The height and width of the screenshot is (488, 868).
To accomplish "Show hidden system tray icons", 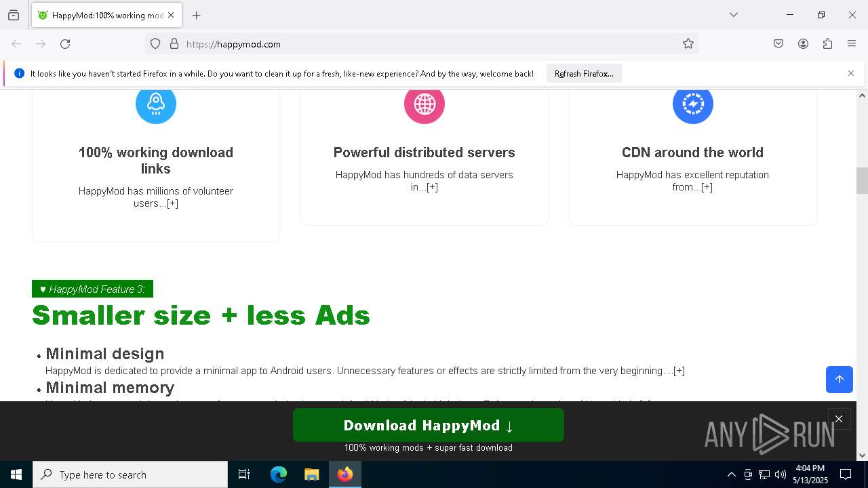I will click(x=731, y=474).
